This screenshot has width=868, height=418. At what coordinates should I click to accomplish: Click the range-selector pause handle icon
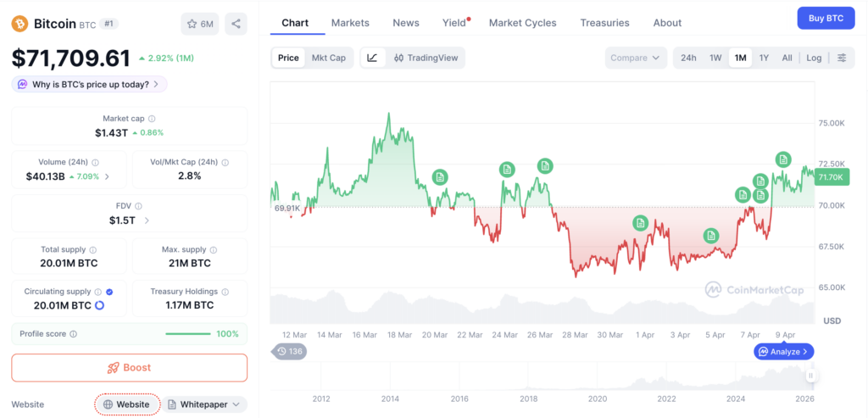tap(810, 376)
